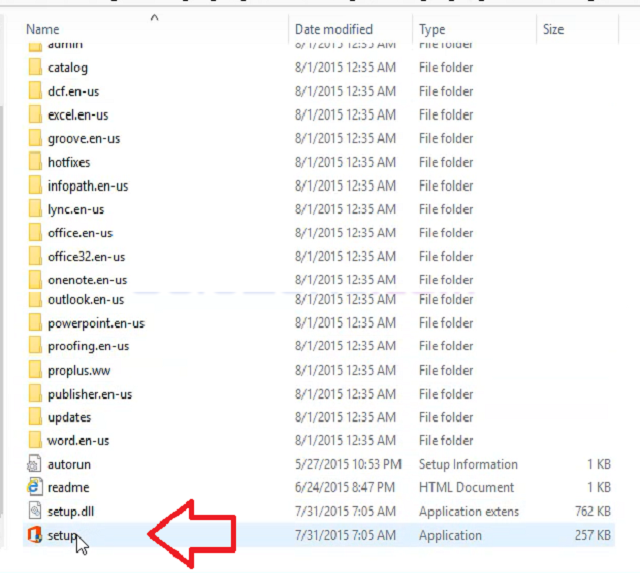Click the Office setup application icon

click(34, 535)
